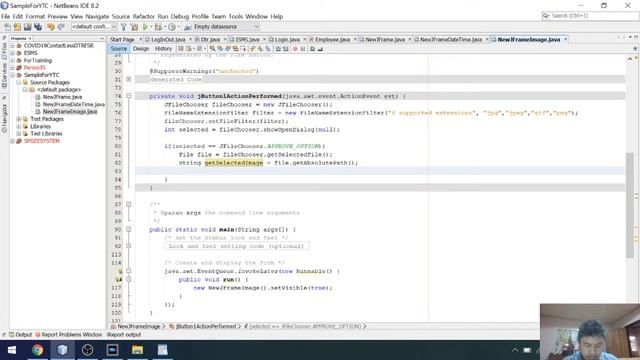The width and height of the screenshot is (640, 360).
Task: Open the Tools menu
Action: pyautogui.click(x=236, y=17)
